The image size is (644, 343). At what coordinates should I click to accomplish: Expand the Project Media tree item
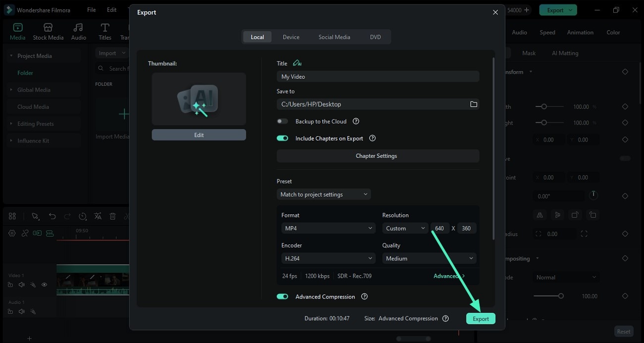[x=11, y=56]
